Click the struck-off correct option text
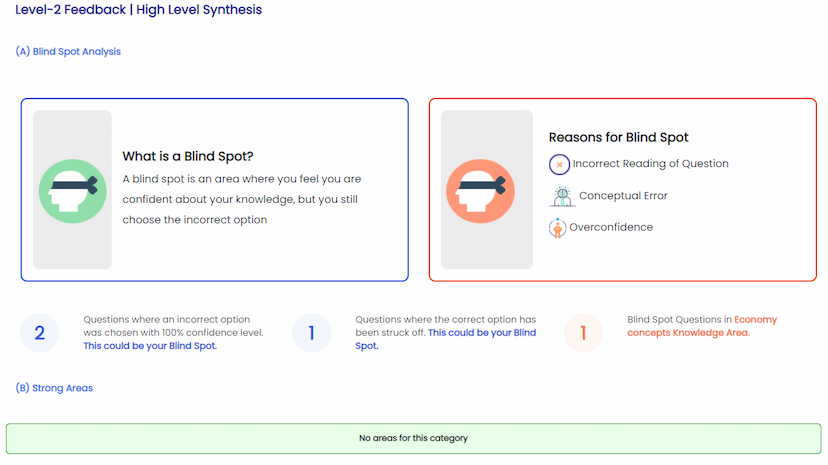This screenshot has height=465, width=828. click(445, 332)
